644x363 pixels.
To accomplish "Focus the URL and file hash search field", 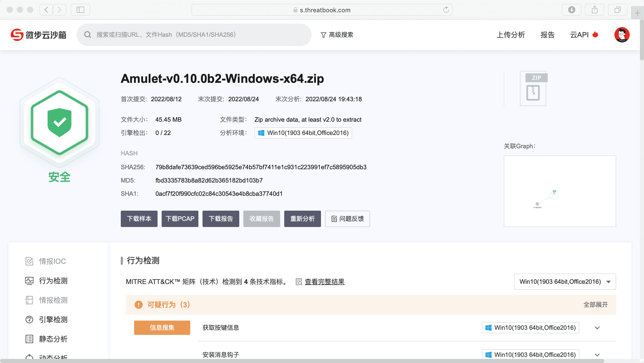I will pos(194,35).
